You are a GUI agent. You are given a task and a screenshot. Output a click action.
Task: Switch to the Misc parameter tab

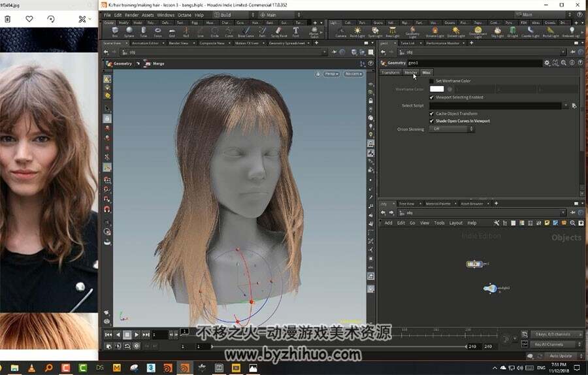427,73
